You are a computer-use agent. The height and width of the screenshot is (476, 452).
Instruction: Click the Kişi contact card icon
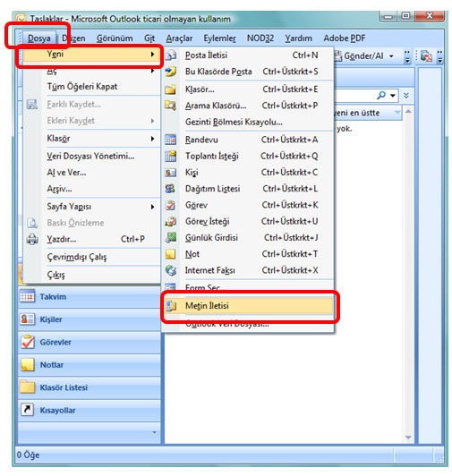pos(171,173)
